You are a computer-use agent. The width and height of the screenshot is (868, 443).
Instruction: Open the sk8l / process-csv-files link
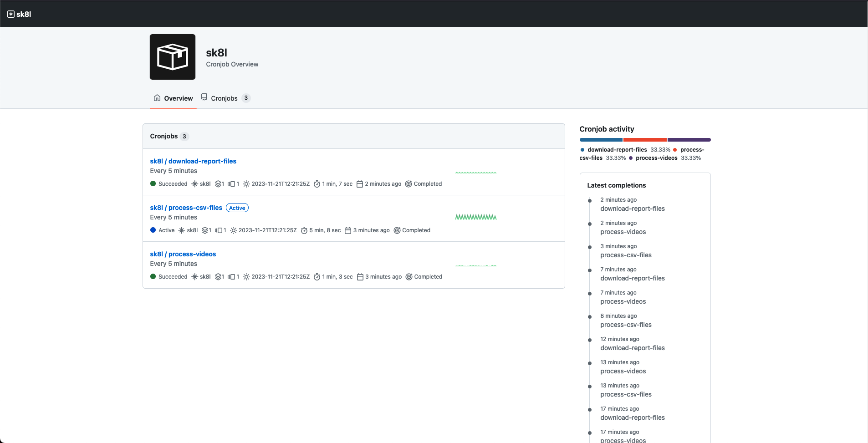(186, 208)
